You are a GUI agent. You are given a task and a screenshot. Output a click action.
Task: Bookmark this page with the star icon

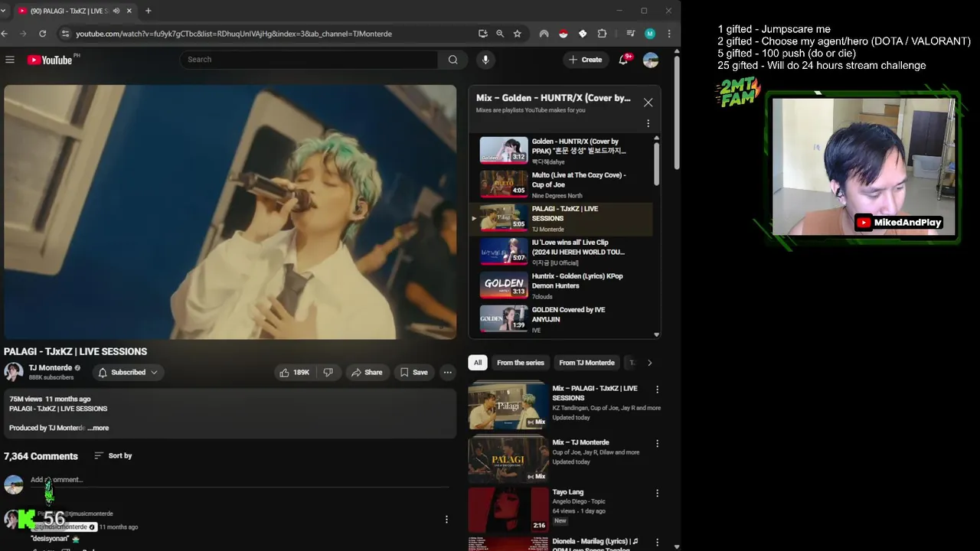click(x=518, y=34)
